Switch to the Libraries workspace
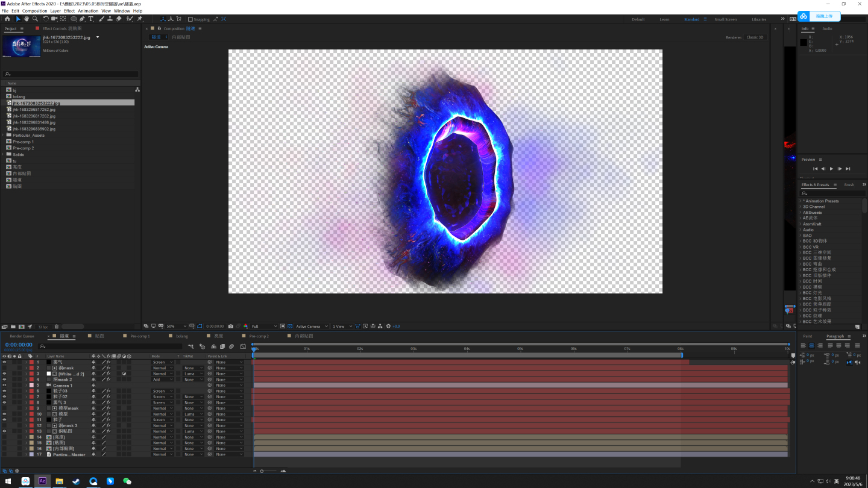Screen dimensions: 868x488 tap(759, 19)
